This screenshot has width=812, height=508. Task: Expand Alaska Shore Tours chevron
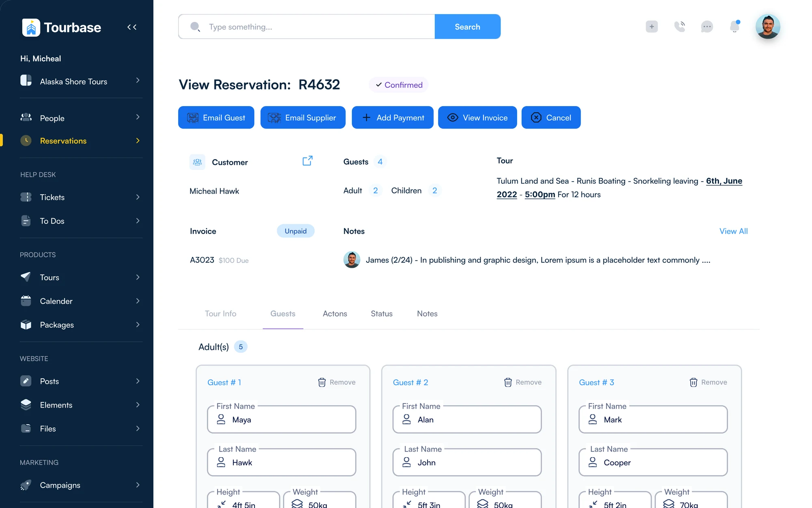(138, 80)
